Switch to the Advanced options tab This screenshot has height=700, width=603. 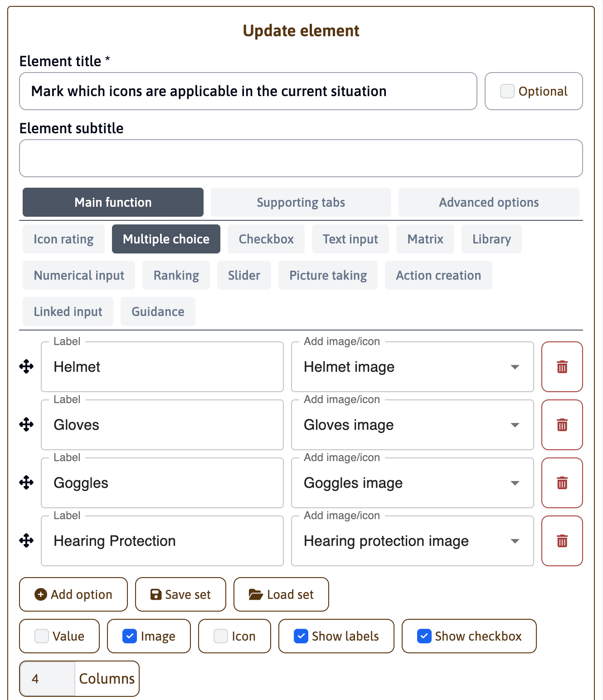489,202
